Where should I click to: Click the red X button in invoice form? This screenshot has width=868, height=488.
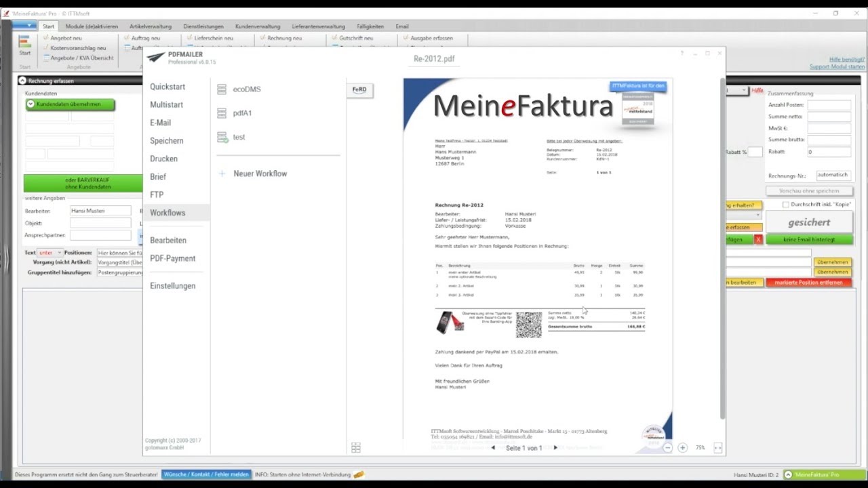[758, 239]
